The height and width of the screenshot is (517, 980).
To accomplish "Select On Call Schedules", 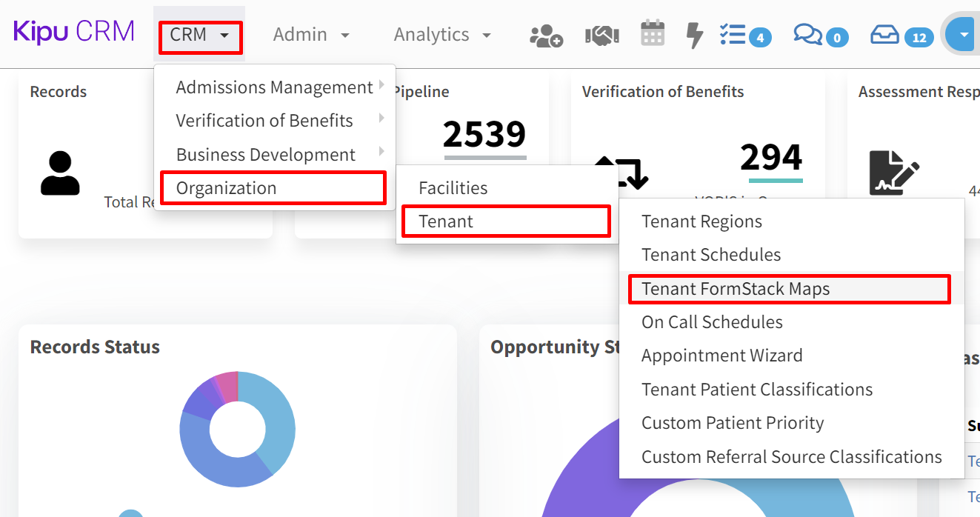I will coord(712,321).
